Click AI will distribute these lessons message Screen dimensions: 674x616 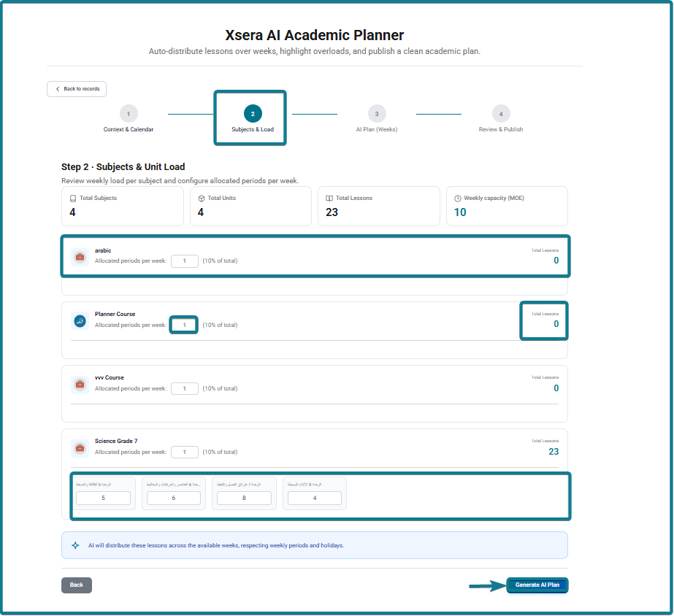216,545
